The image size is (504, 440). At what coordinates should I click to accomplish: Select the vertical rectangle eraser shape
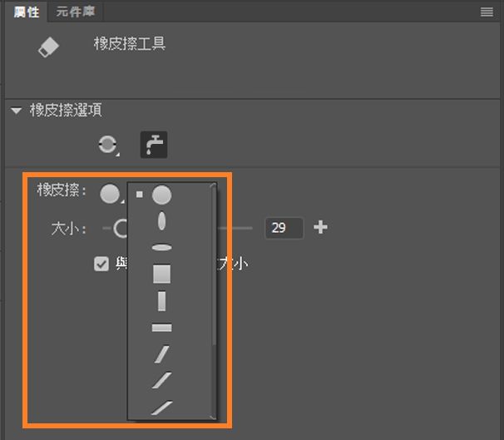point(161,301)
